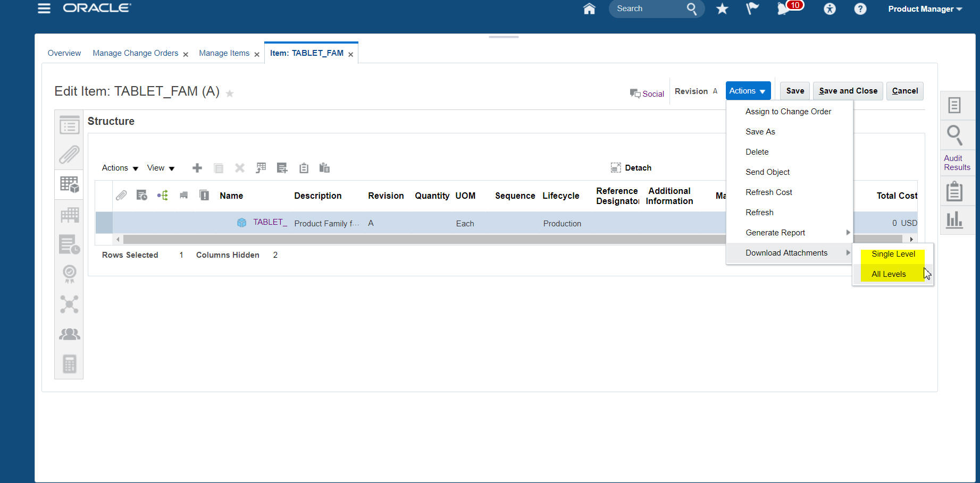Click the Production lifecycle cell

click(562, 224)
